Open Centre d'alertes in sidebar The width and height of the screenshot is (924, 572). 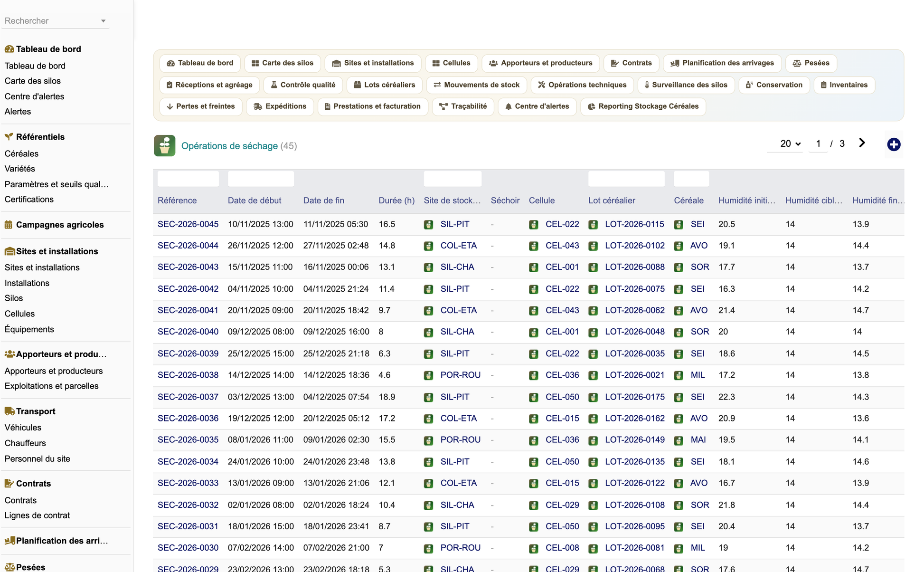tap(34, 96)
